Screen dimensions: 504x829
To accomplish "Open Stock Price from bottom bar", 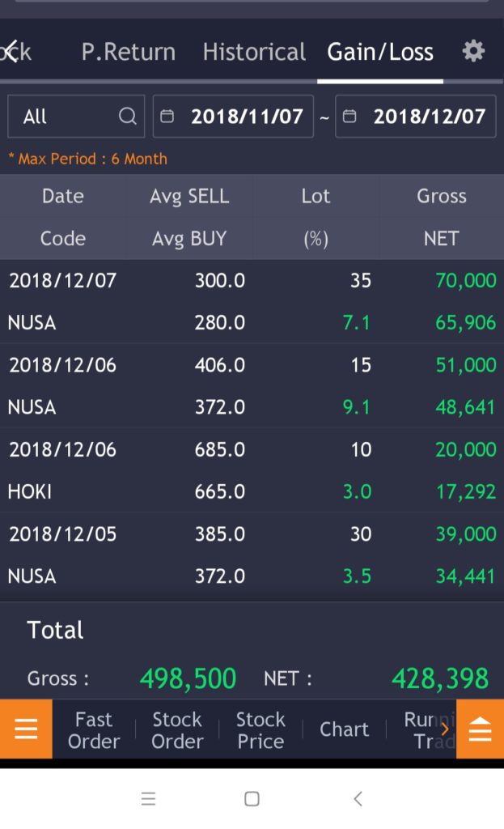I will click(260, 729).
